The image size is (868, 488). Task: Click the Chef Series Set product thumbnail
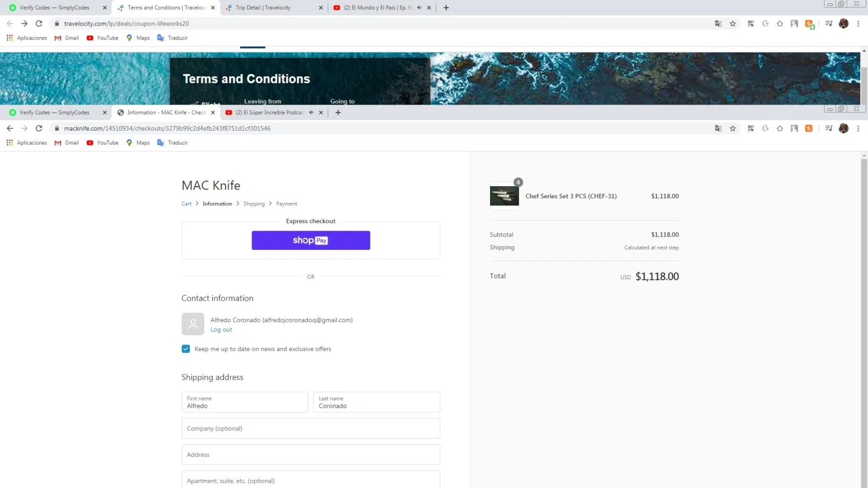tap(505, 196)
